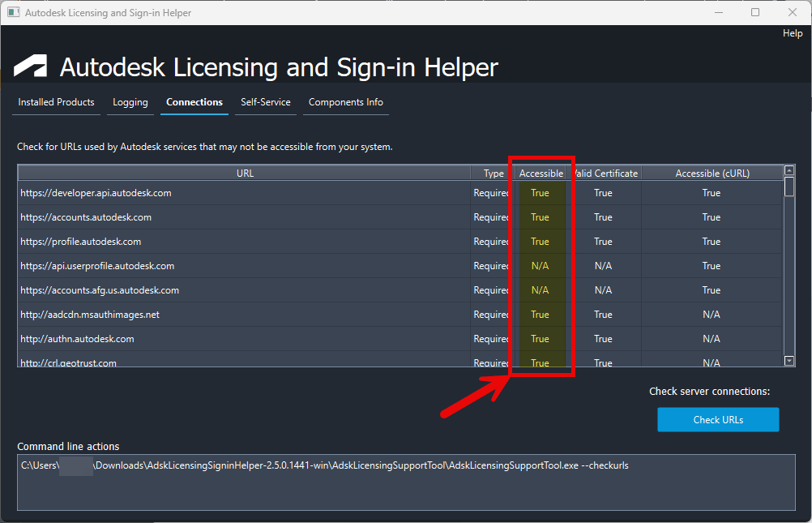Click Valid Certificate cell for accounts.autodesk.com row
This screenshot has height=523, width=812.
tap(603, 217)
